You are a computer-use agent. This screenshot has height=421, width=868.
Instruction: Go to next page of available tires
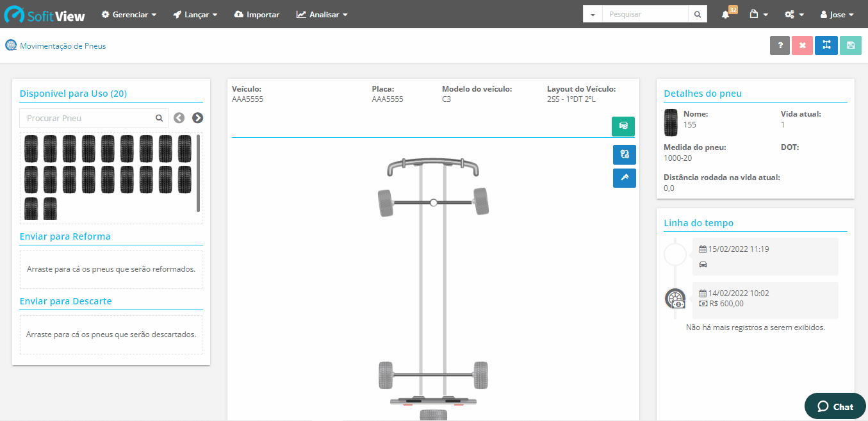click(x=198, y=118)
